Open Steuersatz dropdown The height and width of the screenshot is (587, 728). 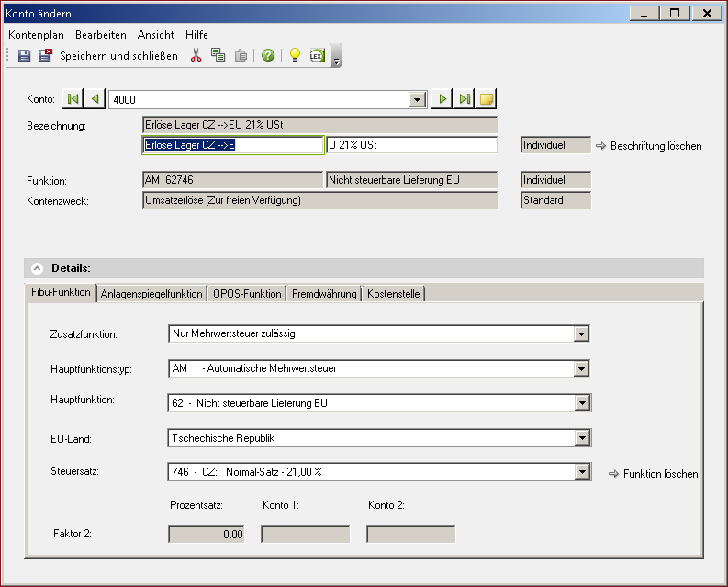[582, 472]
